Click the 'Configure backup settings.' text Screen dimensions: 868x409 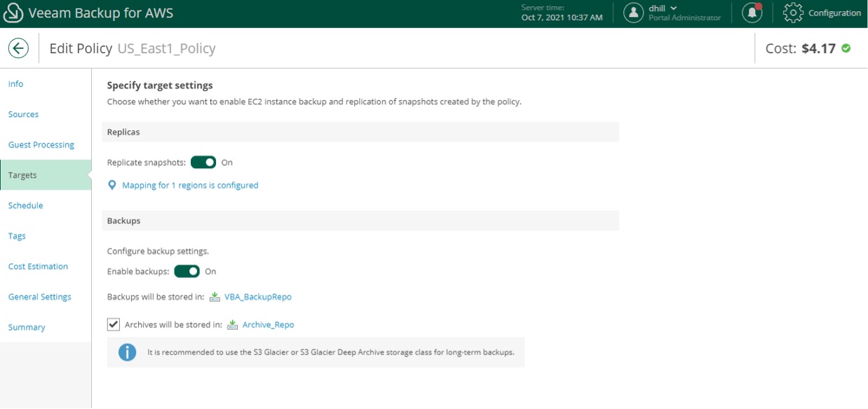coord(158,251)
